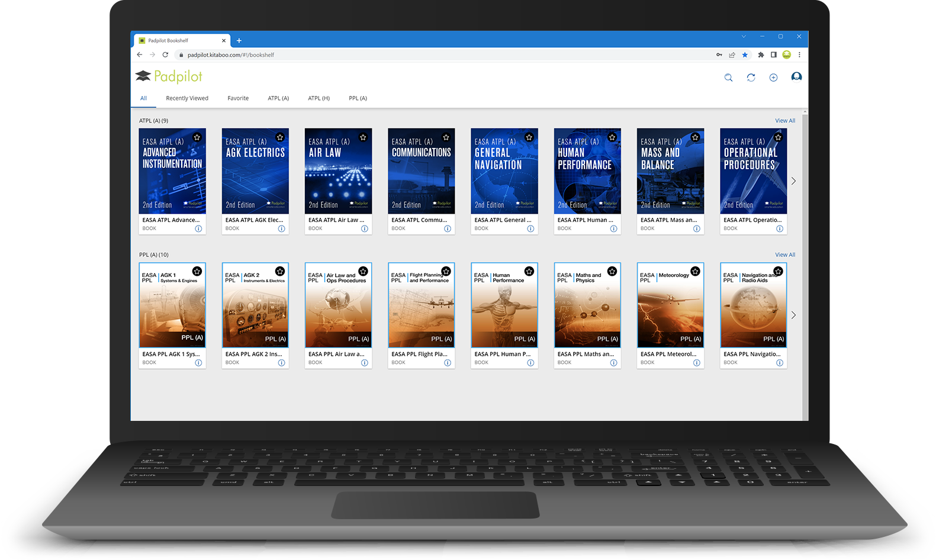Toggle favorite star on PPL Meteorology
The image size is (936, 560).
695,271
